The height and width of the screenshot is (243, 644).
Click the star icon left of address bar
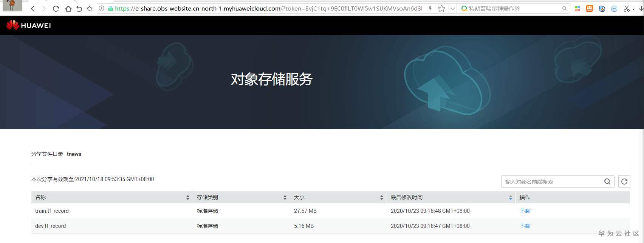pos(90,8)
